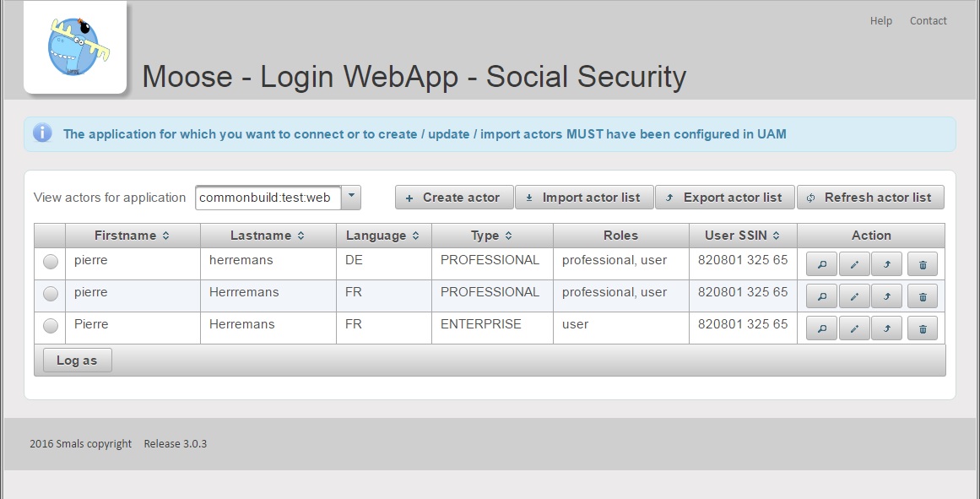The width and height of the screenshot is (980, 499).
Task: Click the export arrow icon in the ENTERPRISE actor row
Action: 886,328
